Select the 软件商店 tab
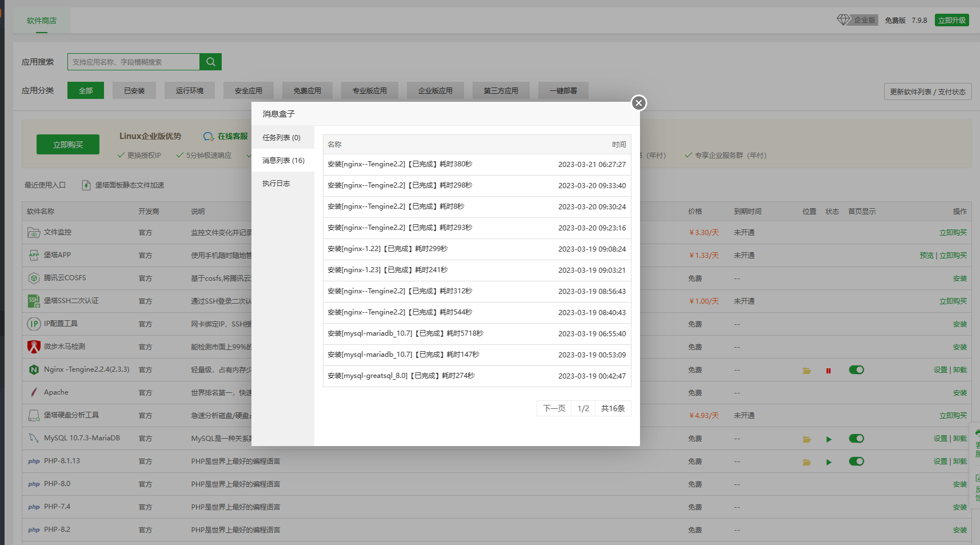Screen dimensions: 980x545 click(42, 21)
